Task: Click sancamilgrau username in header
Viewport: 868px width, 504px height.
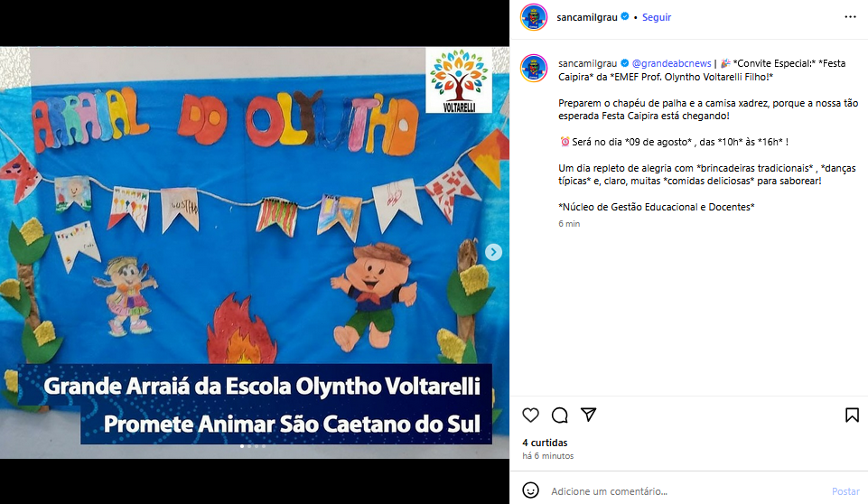Action: tap(587, 17)
